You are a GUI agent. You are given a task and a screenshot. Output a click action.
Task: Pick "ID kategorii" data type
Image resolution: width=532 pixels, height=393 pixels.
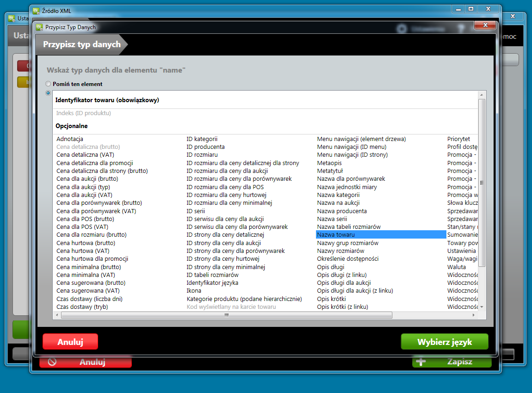[202, 139]
